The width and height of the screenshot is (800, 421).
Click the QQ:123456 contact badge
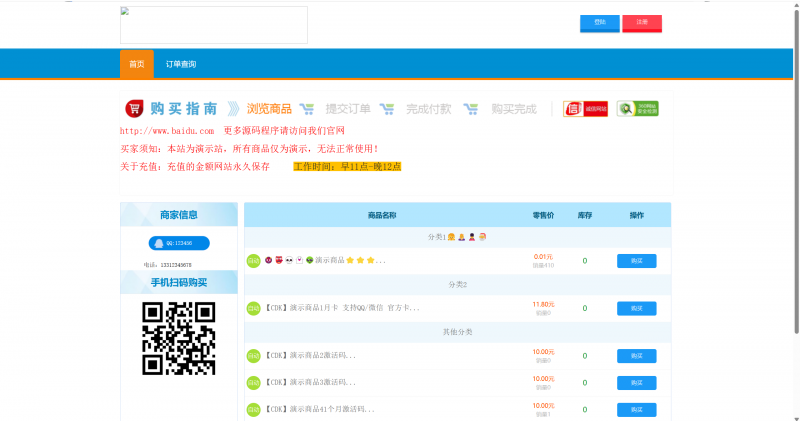point(179,243)
